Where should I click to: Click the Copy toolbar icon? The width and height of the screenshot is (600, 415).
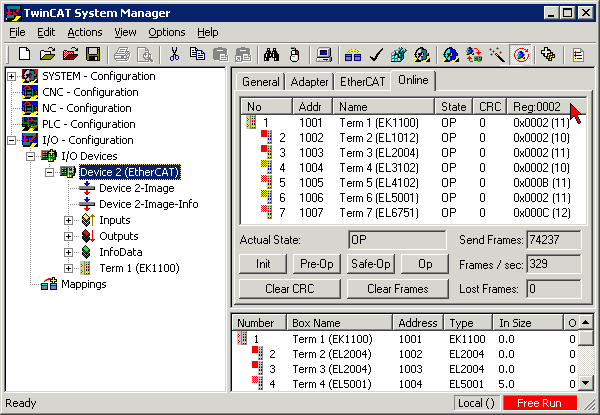pos(197,54)
